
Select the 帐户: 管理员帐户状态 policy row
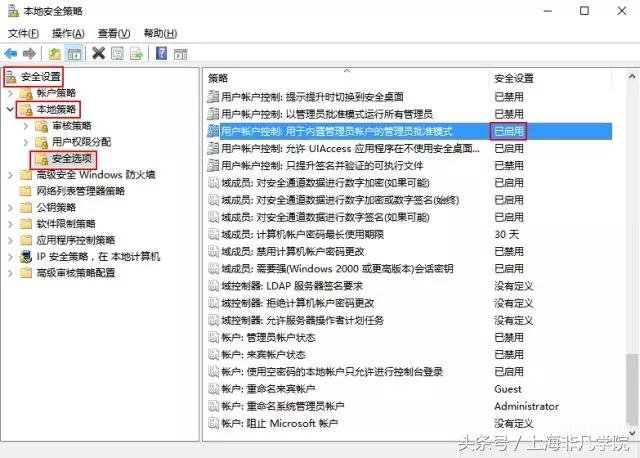[409, 338]
